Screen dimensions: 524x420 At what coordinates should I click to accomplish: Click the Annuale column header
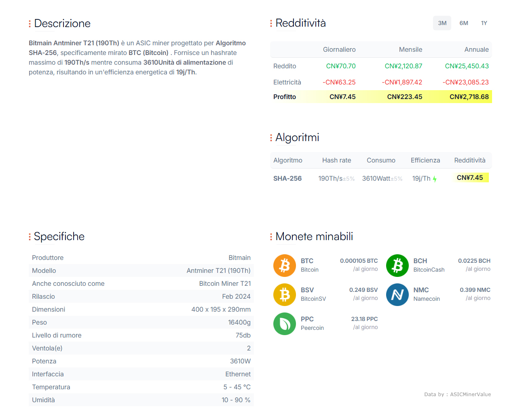(476, 50)
